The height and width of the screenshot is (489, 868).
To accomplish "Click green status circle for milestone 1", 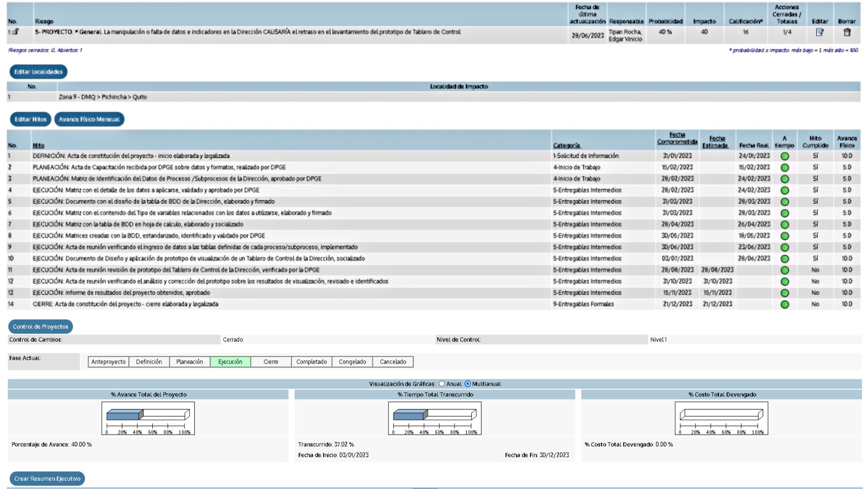I will 784,156.
